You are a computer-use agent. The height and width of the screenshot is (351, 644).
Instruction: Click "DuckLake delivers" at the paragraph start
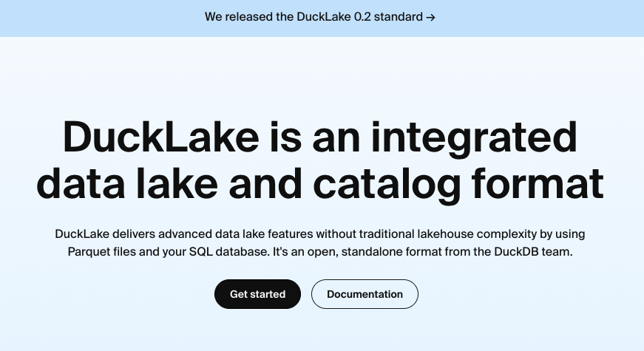(100, 234)
